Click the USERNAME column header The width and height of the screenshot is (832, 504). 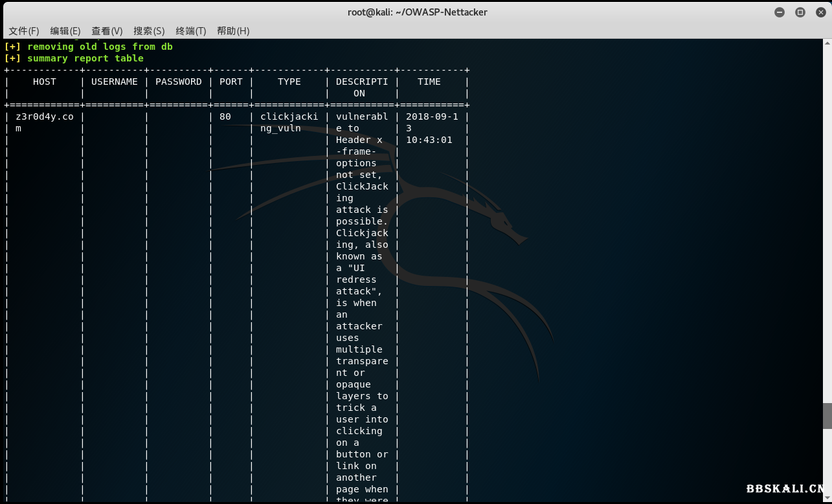coord(115,82)
